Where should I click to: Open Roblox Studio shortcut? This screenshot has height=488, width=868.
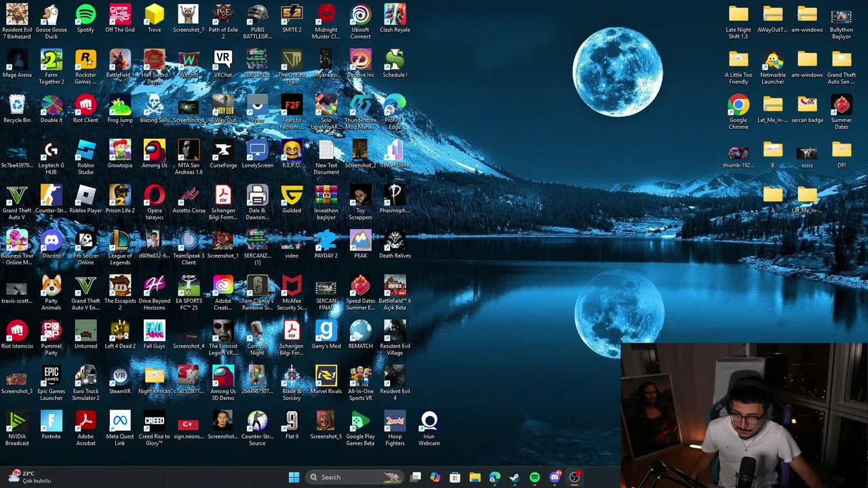click(x=85, y=157)
